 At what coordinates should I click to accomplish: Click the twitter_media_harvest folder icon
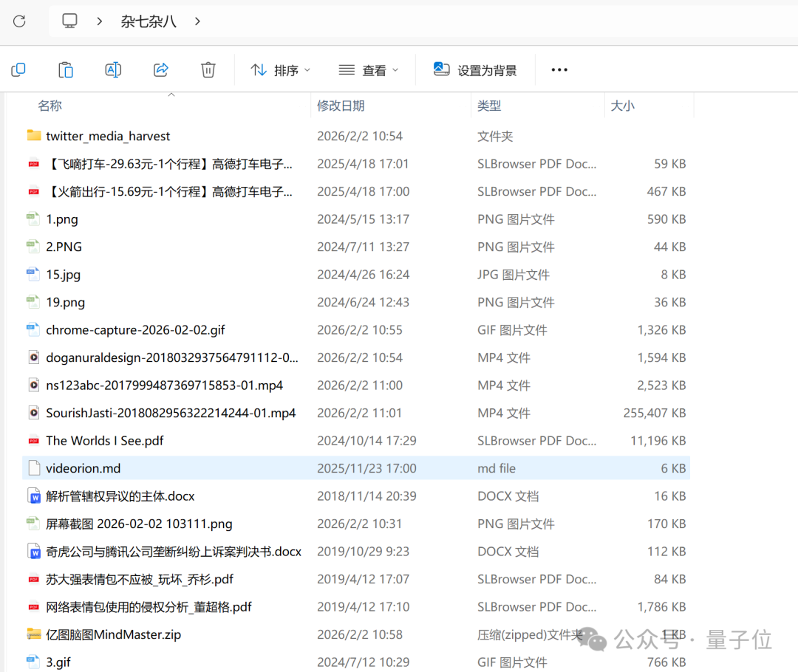click(34, 135)
